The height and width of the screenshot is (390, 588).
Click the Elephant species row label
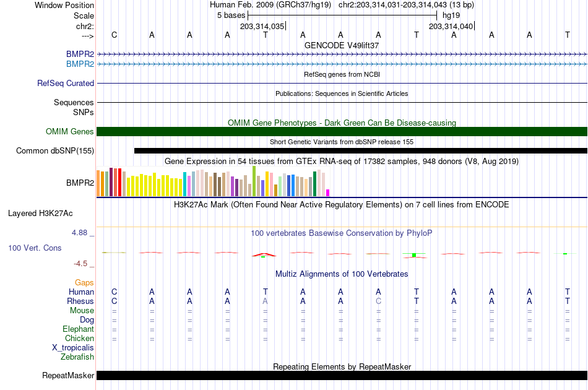click(x=78, y=329)
